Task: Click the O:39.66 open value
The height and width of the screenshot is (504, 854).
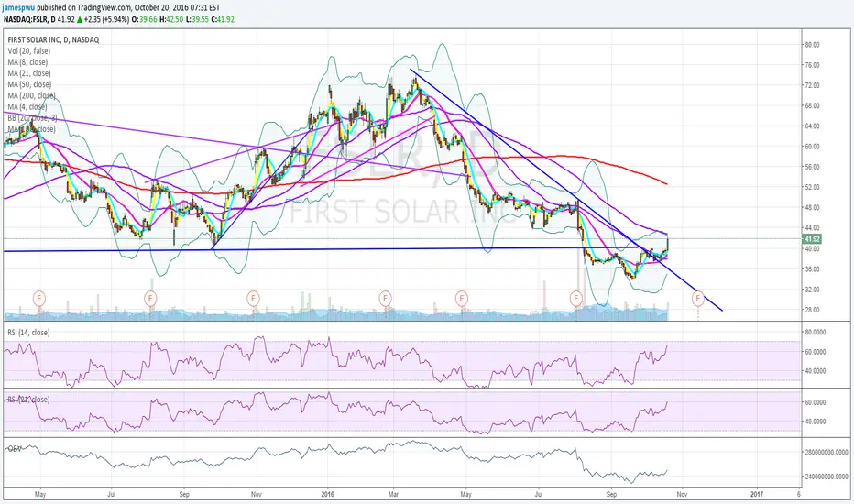Action: (x=145, y=19)
